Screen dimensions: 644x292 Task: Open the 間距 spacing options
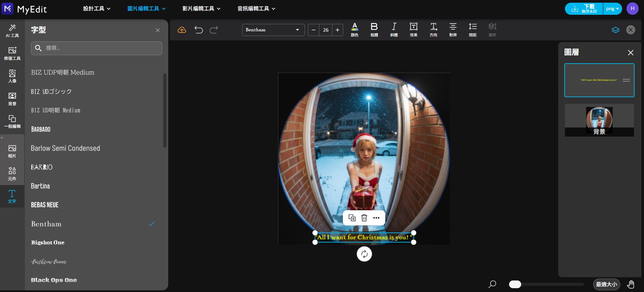(473, 30)
